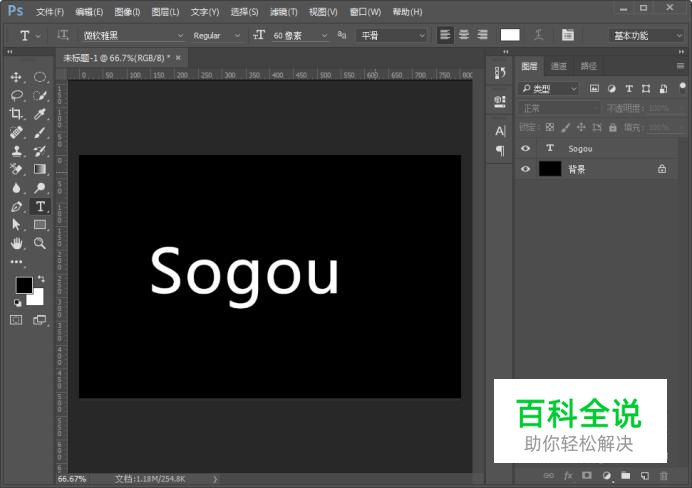Select the Zoom magnifier tool

[x=40, y=243]
